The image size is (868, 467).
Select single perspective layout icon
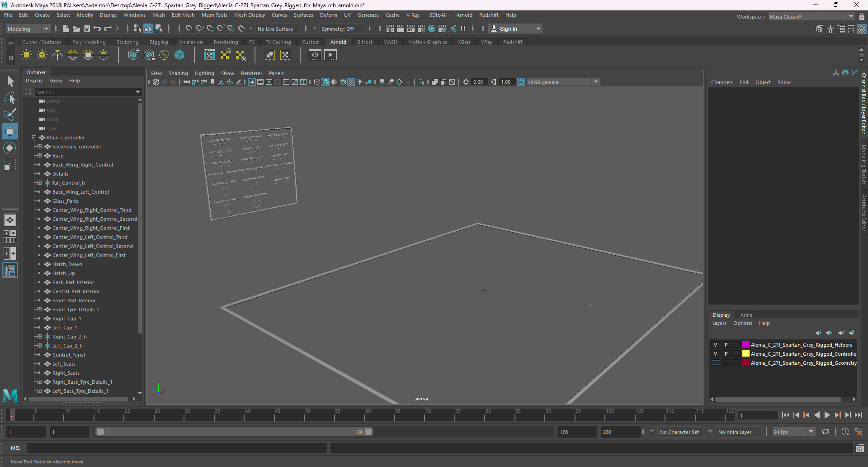click(x=10, y=220)
